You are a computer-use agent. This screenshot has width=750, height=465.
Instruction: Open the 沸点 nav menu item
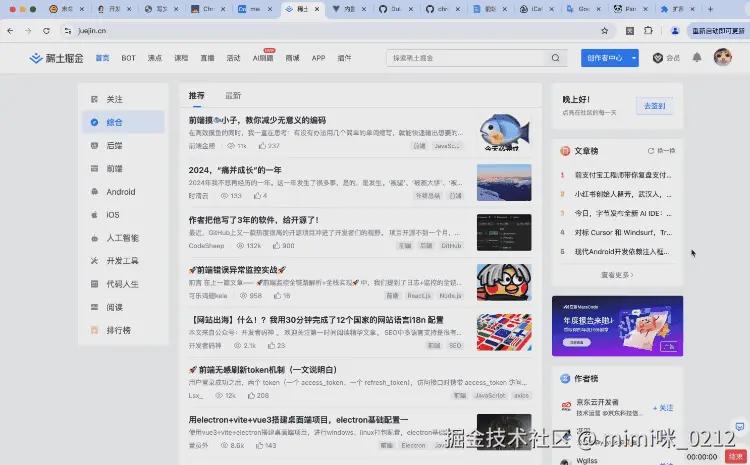tap(154, 58)
